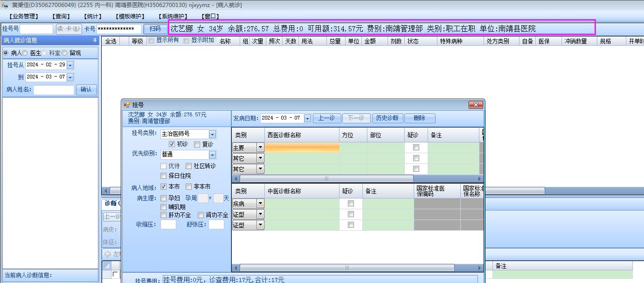Click right arrow of western diagnosis scrollbar

[x=479, y=178]
